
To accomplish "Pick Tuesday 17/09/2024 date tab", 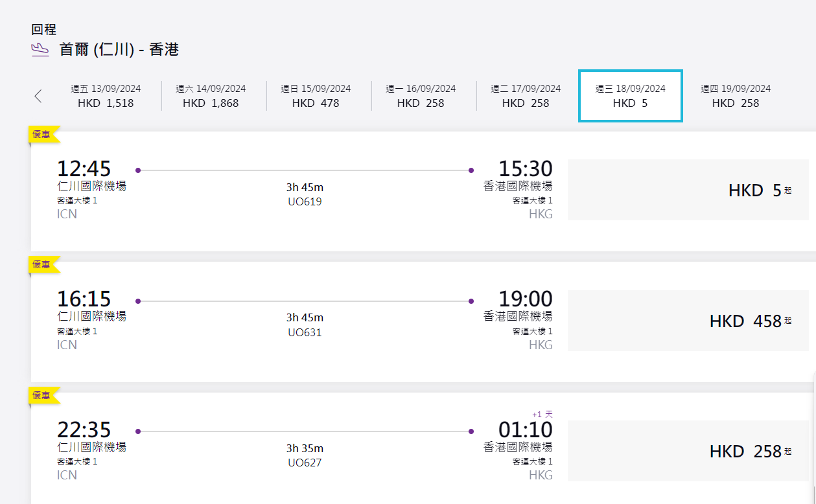I will click(526, 96).
